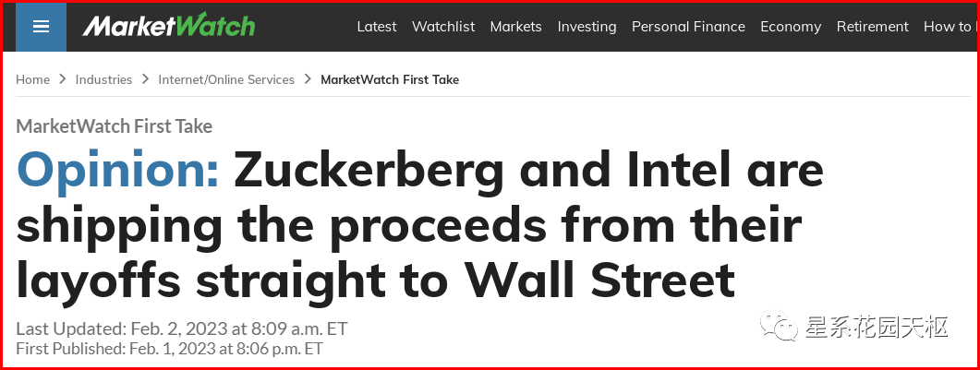The height and width of the screenshot is (370, 980).
Task: Open the Internet/Online Services breadcrumb
Action: (x=226, y=79)
